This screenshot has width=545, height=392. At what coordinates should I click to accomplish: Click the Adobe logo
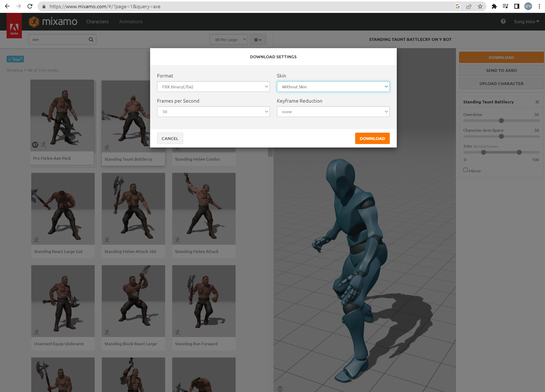pos(14,26)
